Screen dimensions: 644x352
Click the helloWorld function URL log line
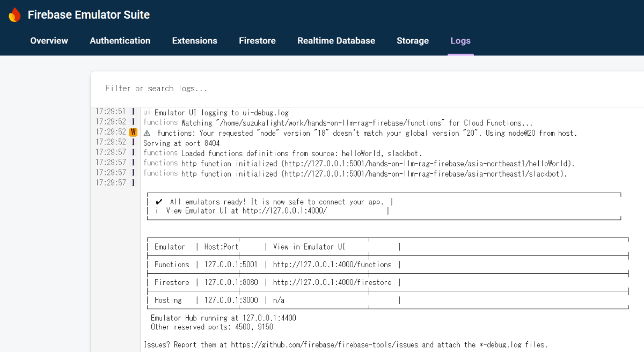(359, 163)
